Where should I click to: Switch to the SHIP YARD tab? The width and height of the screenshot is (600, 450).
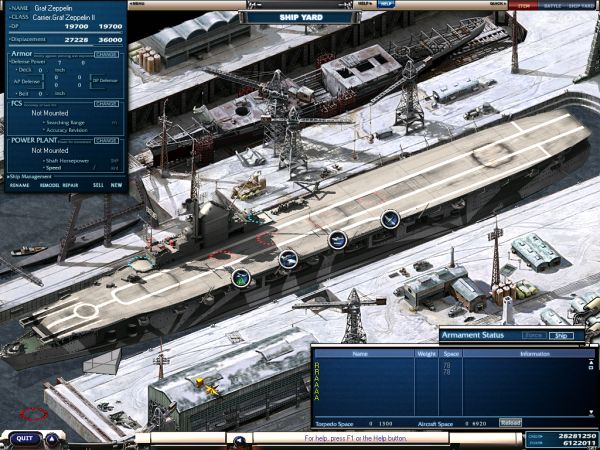(581, 5)
